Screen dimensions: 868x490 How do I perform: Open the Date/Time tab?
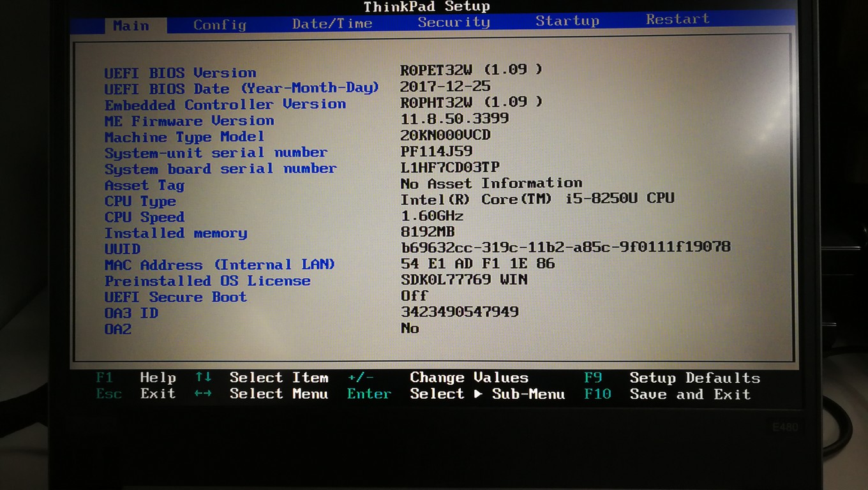point(332,24)
